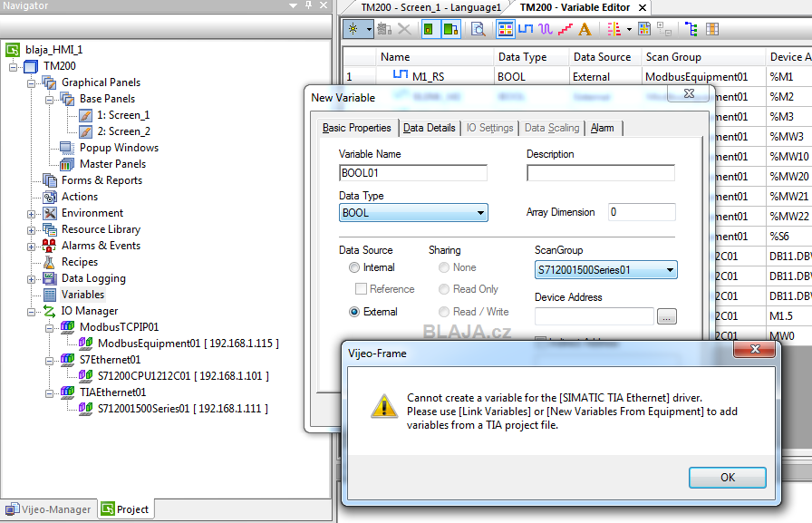Open the column layout dropdown arrow

[x=629, y=30]
